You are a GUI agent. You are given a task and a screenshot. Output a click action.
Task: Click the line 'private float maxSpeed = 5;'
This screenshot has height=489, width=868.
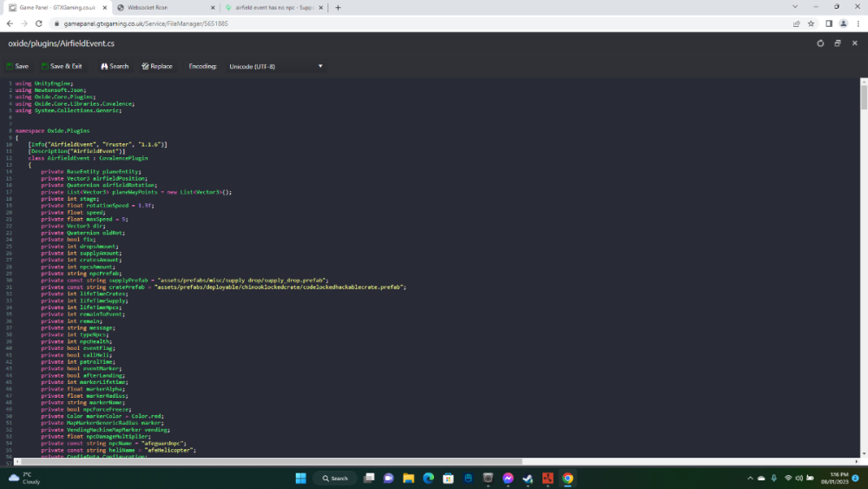click(x=84, y=219)
